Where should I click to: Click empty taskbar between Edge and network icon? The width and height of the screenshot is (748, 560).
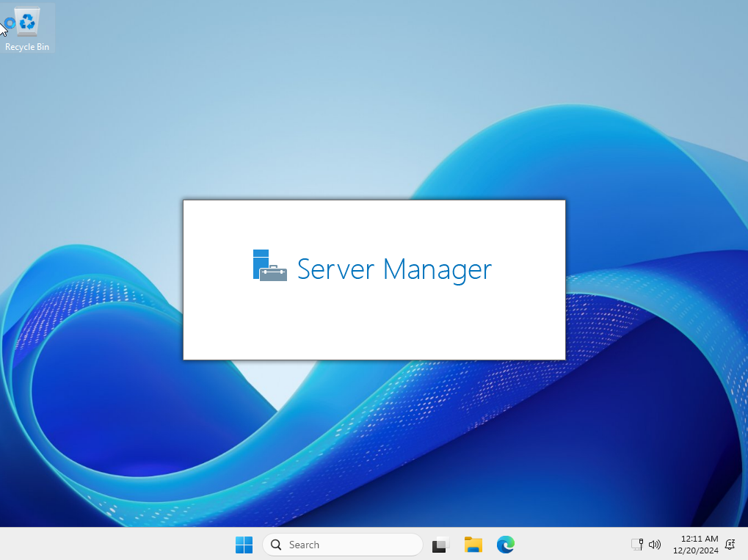(573, 545)
